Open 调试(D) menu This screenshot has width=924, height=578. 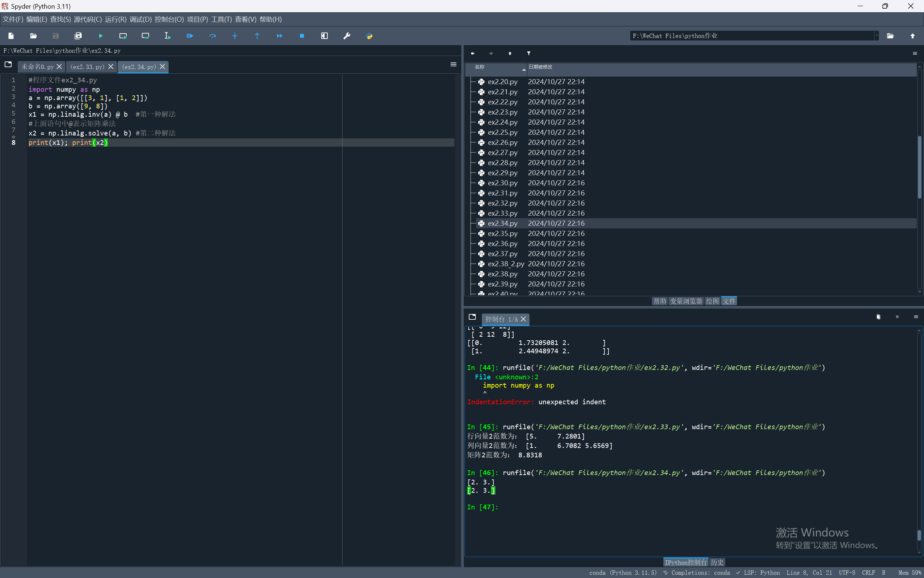pyautogui.click(x=140, y=20)
